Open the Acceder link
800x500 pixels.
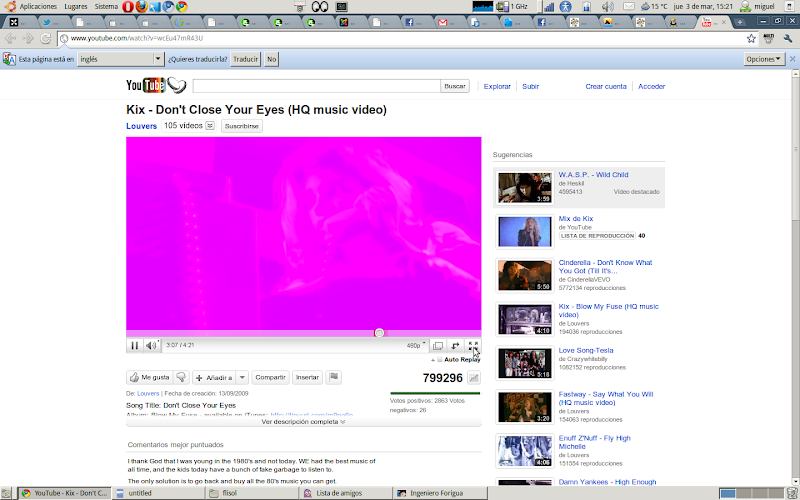652,87
